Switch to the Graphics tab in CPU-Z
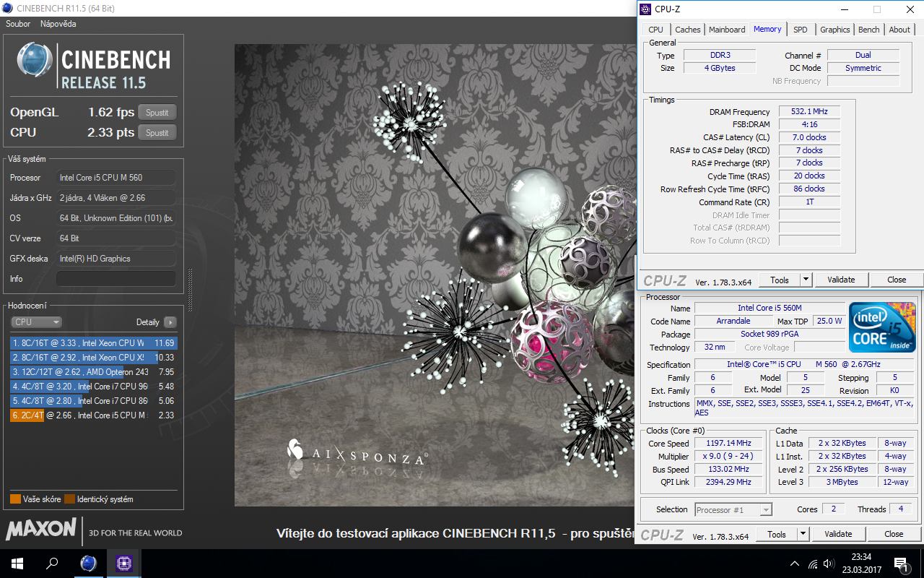This screenshot has height=578, width=924. click(835, 30)
